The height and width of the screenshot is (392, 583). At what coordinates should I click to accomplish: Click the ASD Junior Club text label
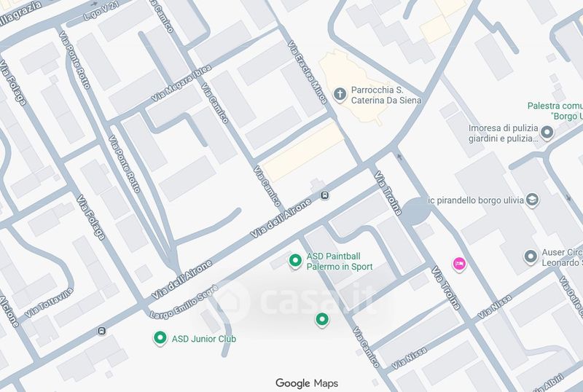point(204,339)
